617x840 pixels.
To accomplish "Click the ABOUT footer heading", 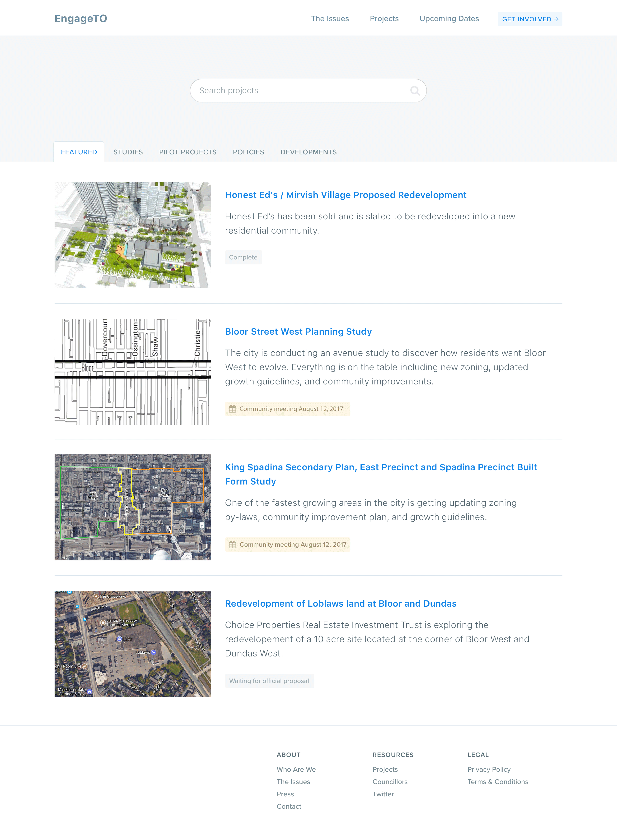I will [288, 755].
